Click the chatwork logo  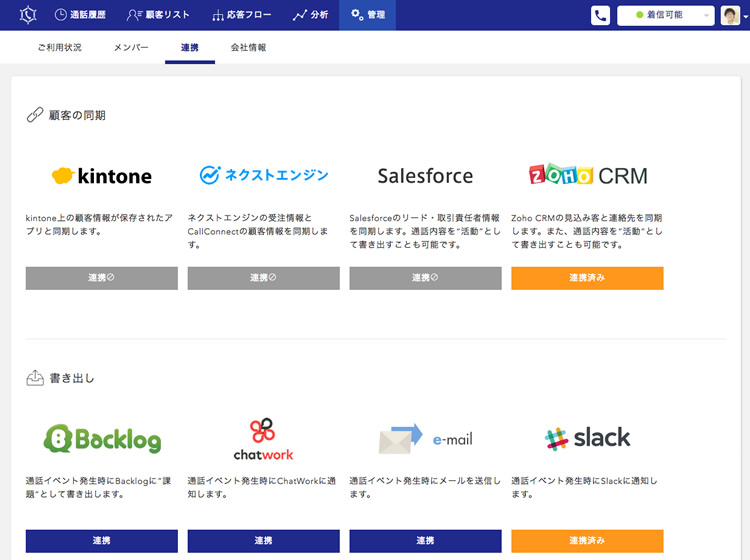click(264, 439)
